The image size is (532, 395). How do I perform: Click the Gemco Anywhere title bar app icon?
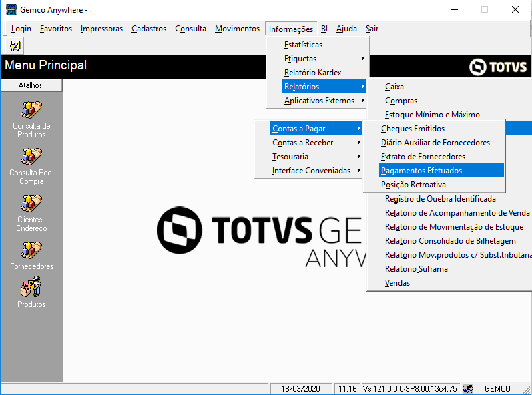[x=11, y=9]
